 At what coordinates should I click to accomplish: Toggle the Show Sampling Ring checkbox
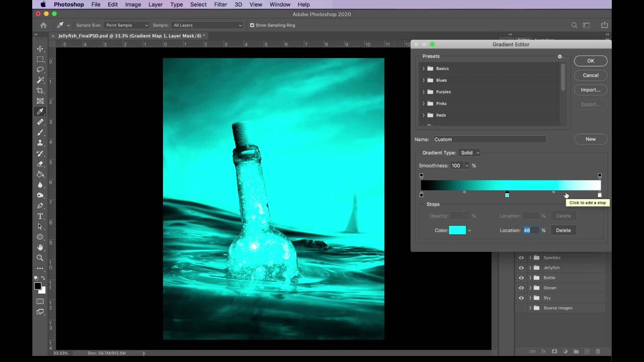click(253, 25)
